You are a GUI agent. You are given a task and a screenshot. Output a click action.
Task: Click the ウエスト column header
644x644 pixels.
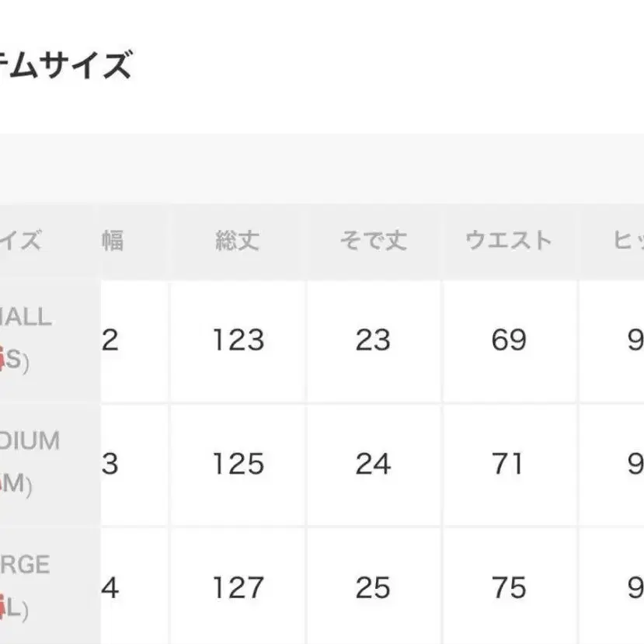pos(509,241)
